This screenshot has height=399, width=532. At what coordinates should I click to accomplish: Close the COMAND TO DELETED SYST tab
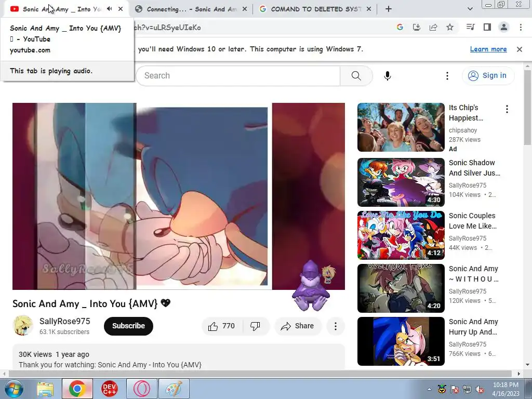tap(369, 9)
